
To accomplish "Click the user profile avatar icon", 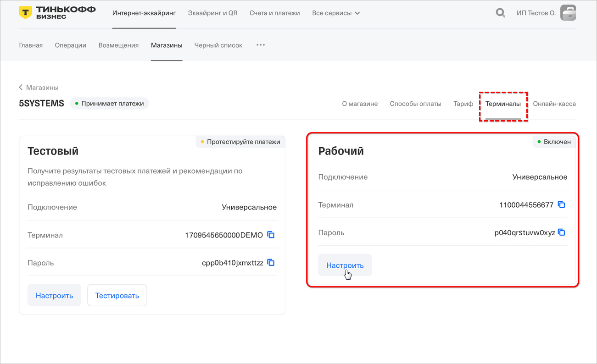I will pyautogui.click(x=568, y=13).
